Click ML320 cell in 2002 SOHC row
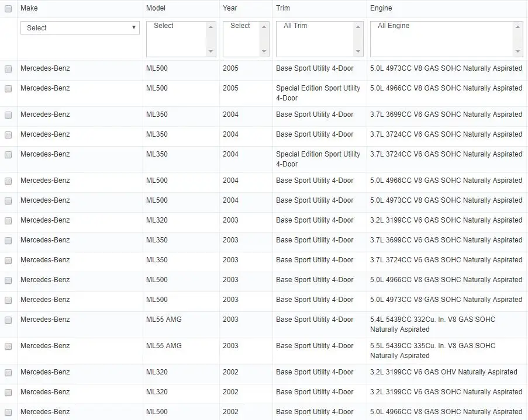This screenshot has width=528, height=420. 157,392
